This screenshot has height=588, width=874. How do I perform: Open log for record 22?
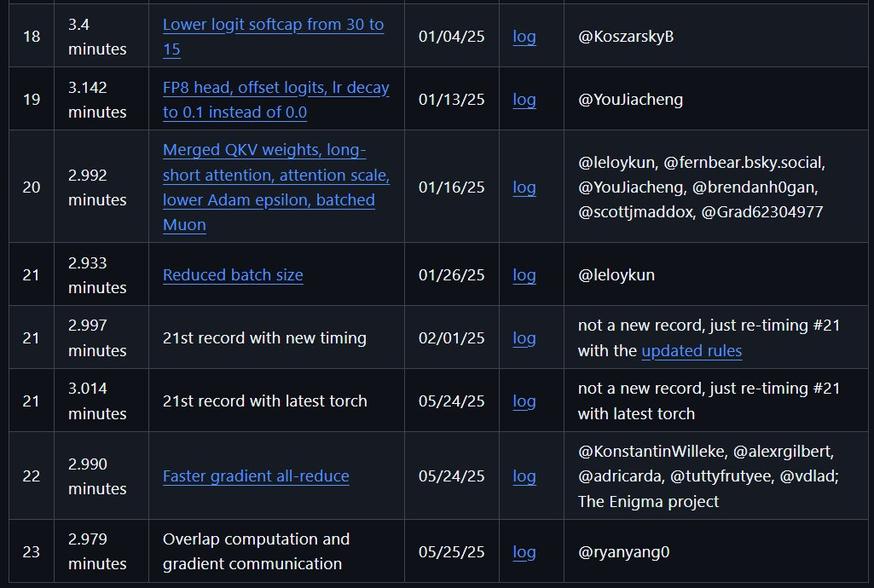[524, 476]
